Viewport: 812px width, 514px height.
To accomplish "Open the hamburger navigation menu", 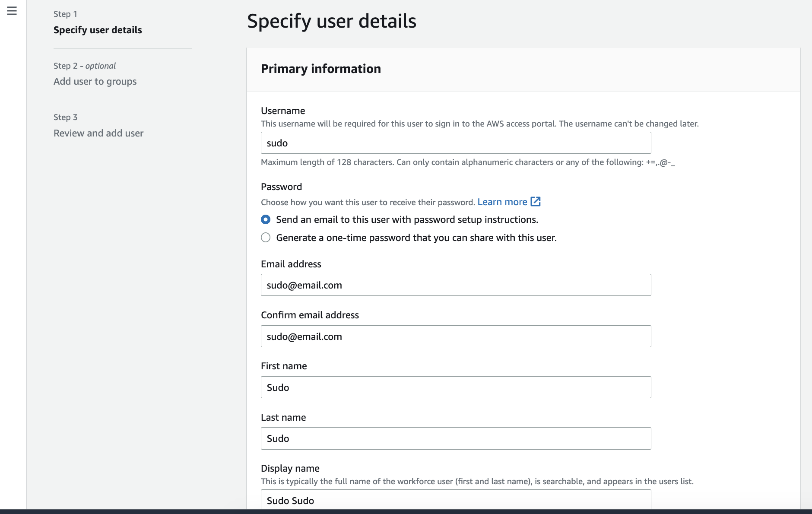I will coord(12,11).
